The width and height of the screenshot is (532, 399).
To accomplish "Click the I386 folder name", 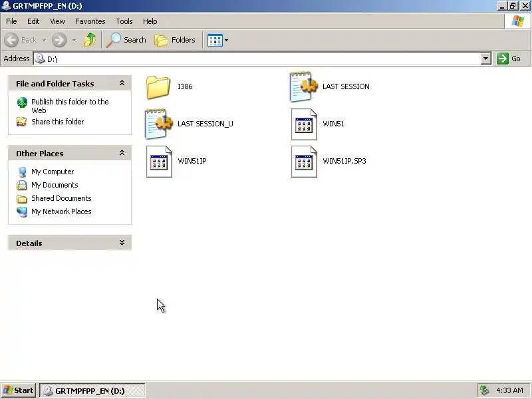I will point(185,86).
